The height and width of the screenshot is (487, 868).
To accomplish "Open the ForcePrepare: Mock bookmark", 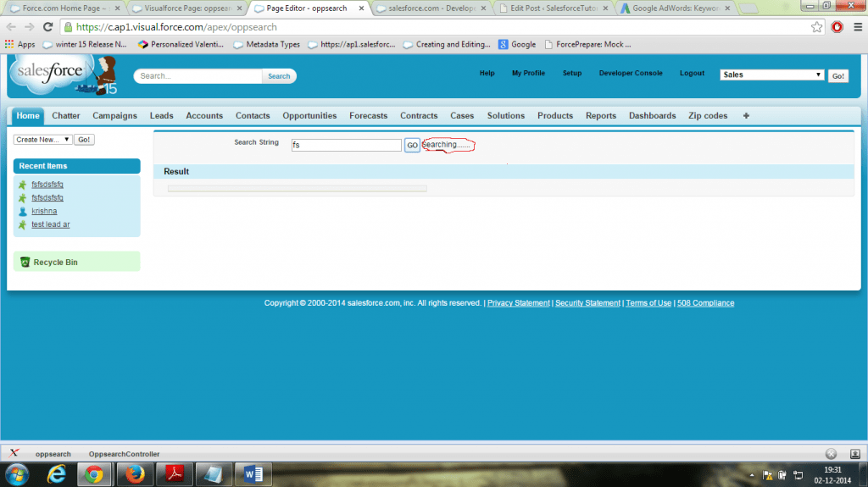I will click(587, 44).
